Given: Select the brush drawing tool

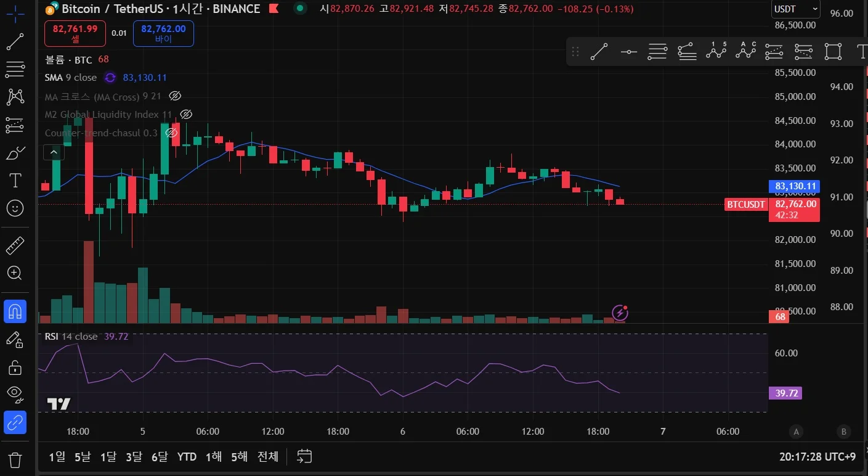Looking at the screenshot, I should [15, 152].
